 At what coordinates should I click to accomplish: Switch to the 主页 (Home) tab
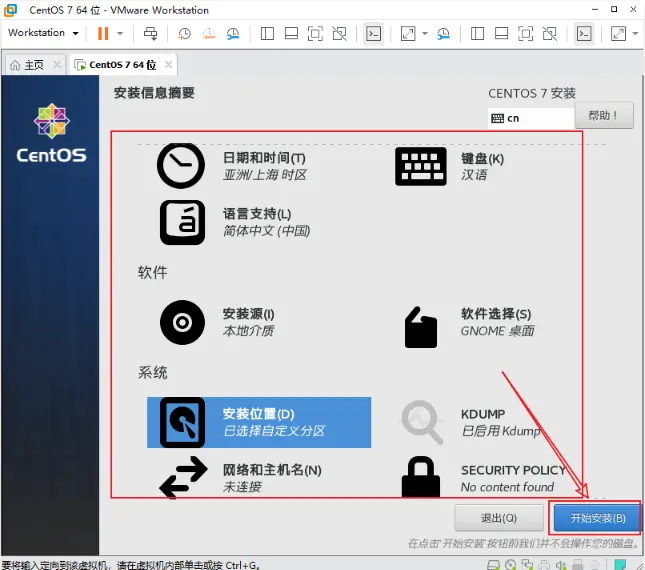coord(27,65)
